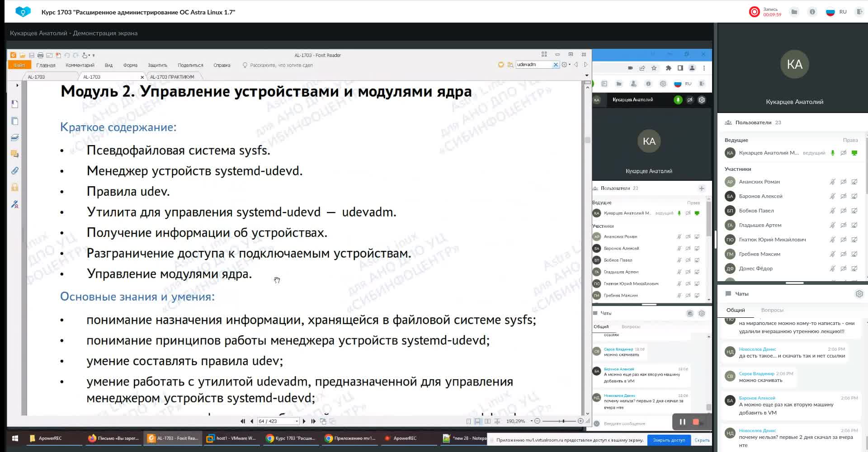This screenshot has width=868, height=452.
Task: Toggle presenter Кукарцев Анатолий camera icon
Action: click(x=843, y=153)
